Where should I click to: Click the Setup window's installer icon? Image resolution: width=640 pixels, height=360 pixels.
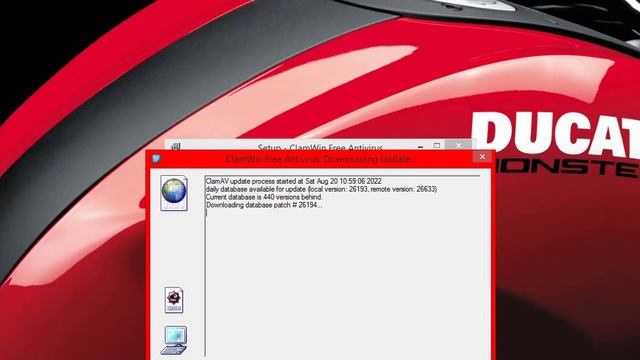point(176,146)
